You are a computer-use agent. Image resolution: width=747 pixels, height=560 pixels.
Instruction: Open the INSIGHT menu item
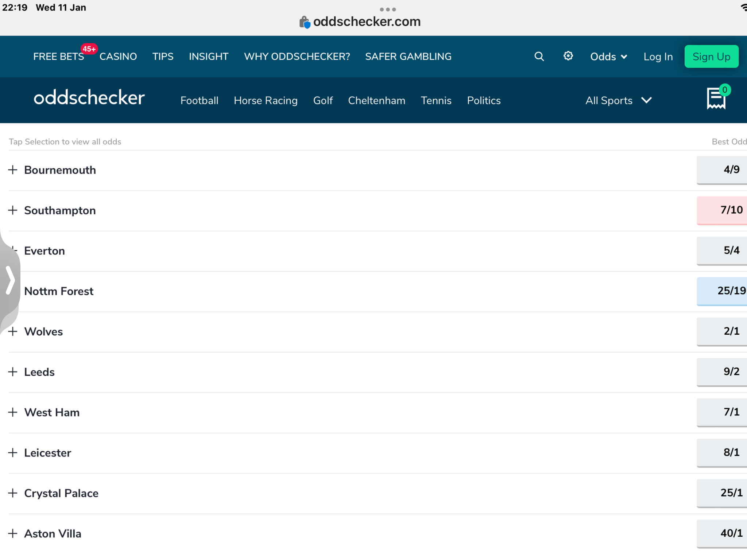tap(209, 57)
